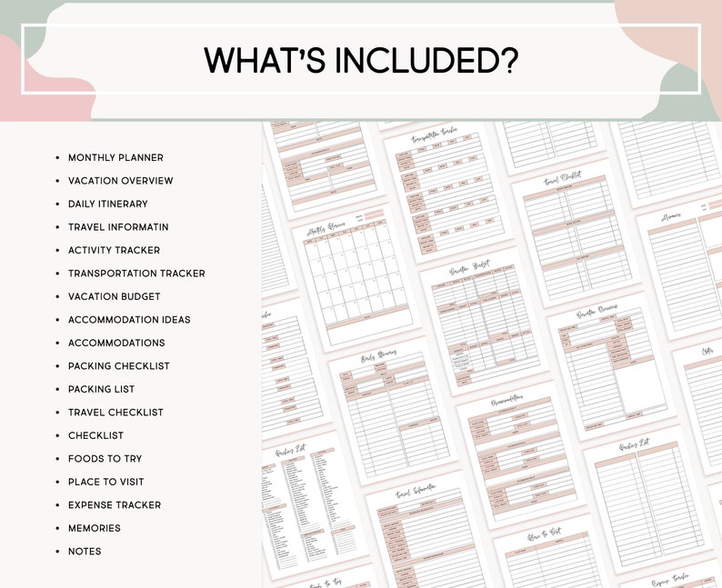Screen dimensions: 722x588
Task: Select "Vacation Overview" in the bulleted list
Action: [120, 181]
